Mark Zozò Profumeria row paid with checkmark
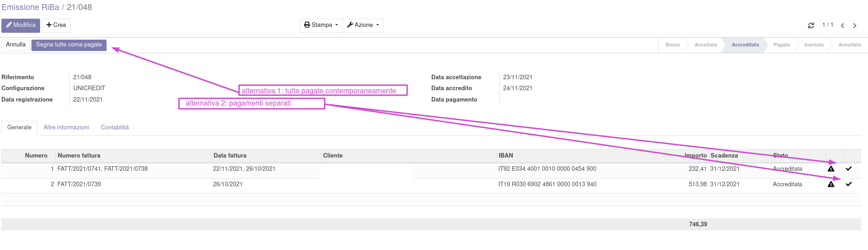The width and height of the screenshot is (868, 250). 848,184
